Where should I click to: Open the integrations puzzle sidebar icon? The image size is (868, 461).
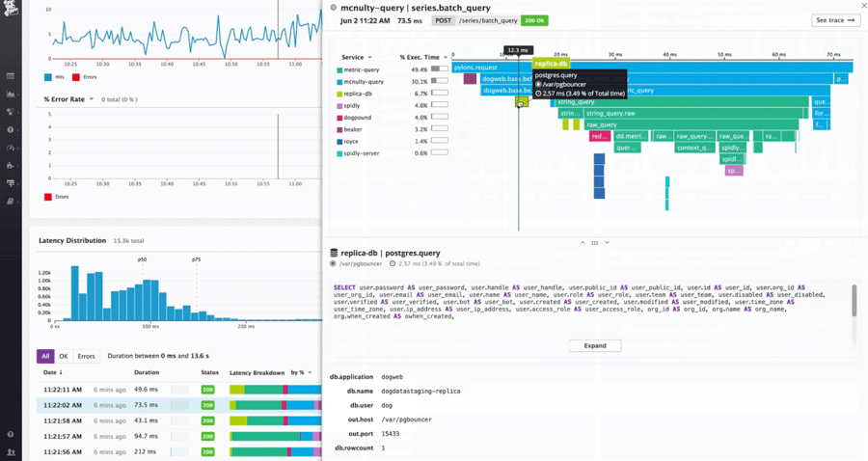point(11,166)
